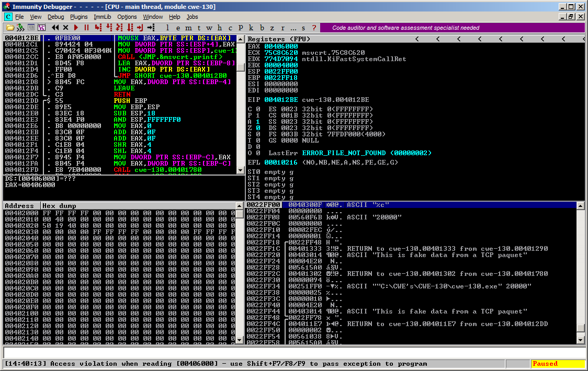Restart the program with the rewind icon
Image resolution: width=588 pixels, height=371 pixels.
click(x=56, y=28)
